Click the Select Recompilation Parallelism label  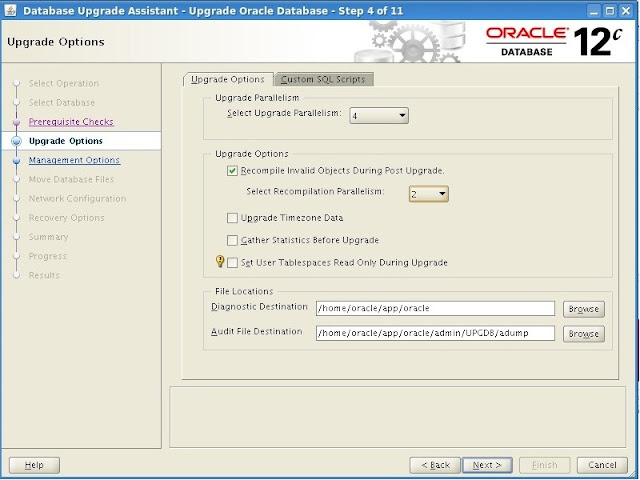[316, 191]
